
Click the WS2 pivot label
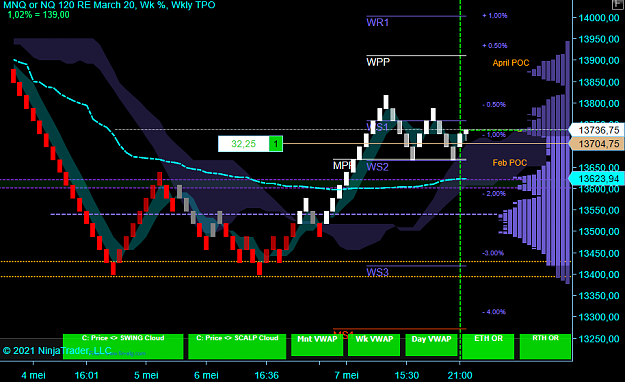point(377,167)
